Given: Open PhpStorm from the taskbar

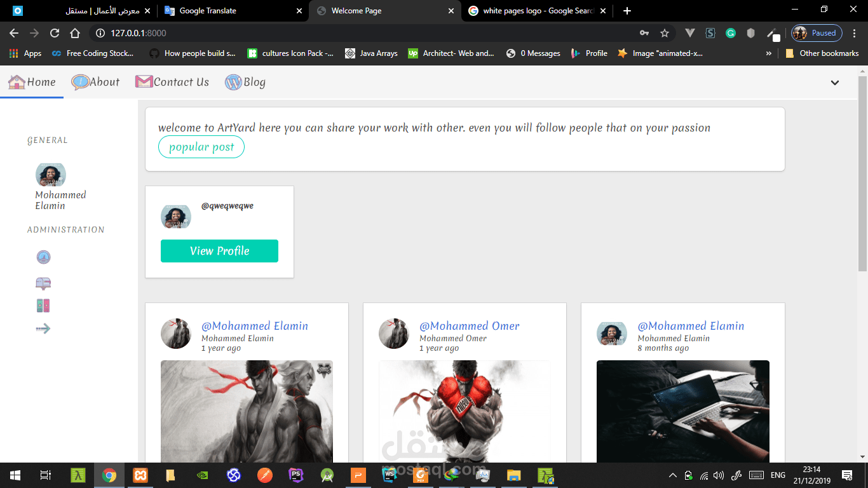Looking at the screenshot, I should pyautogui.click(x=296, y=475).
